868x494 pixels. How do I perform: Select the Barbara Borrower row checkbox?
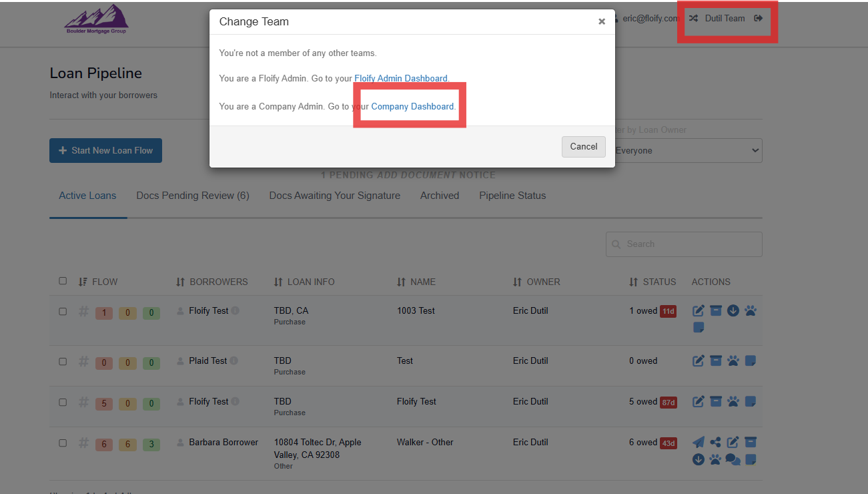(x=63, y=443)
